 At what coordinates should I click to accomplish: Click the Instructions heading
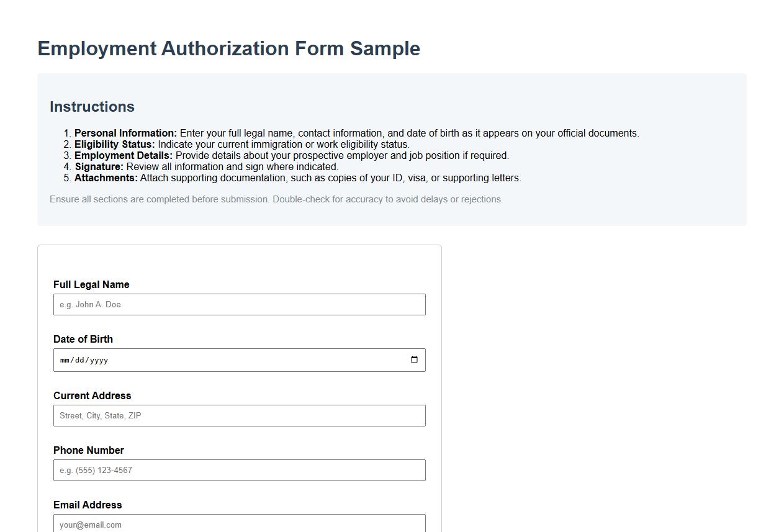[92, 106]
